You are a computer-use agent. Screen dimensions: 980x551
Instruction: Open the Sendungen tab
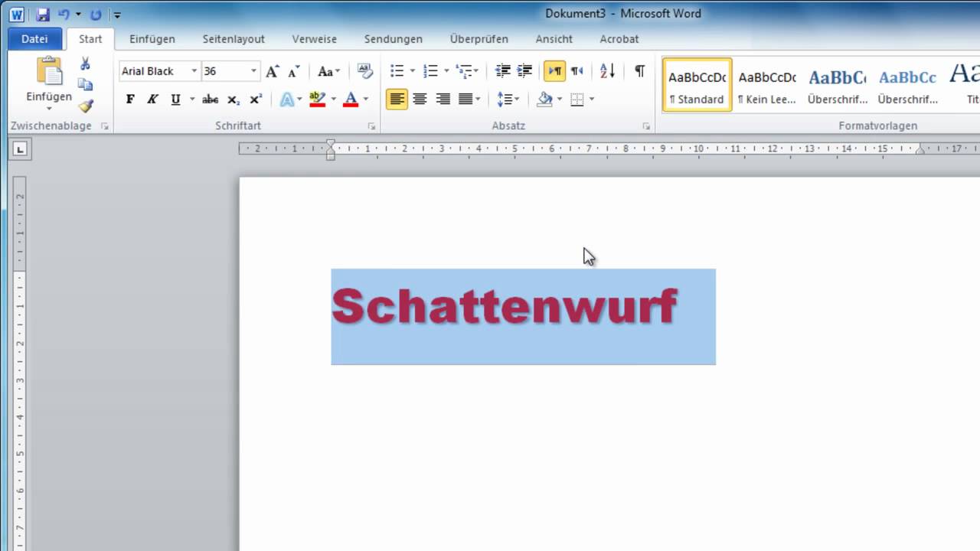[393, 39]
